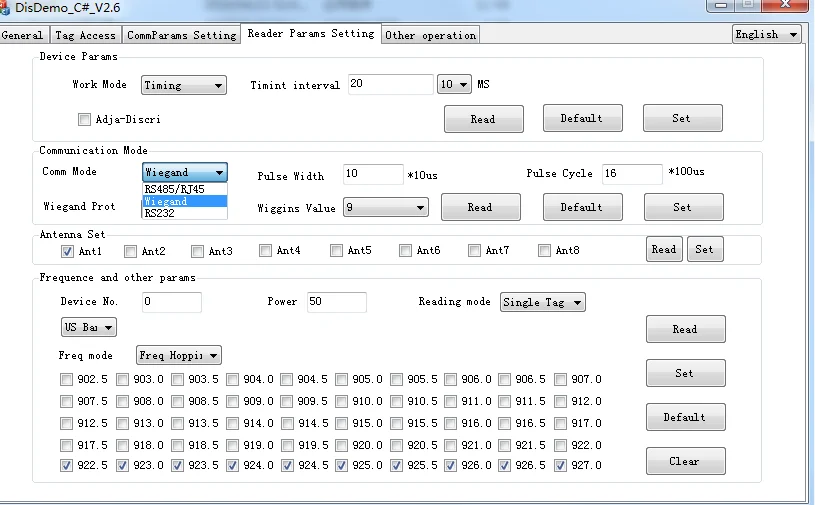Screen dimensions: 815x505
Task: Open the Freq mode Freq Hopping dropdown
Action: [x=178, y=355]
